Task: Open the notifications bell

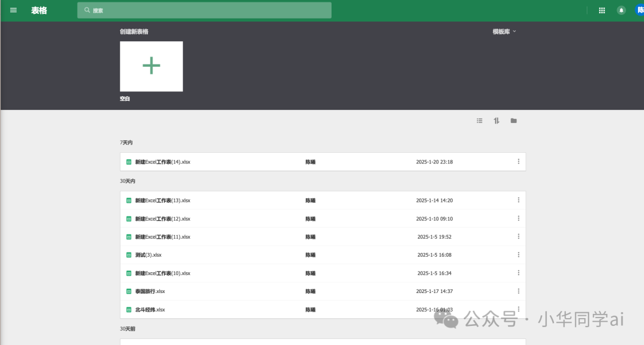Action: (x=621, y=11)
